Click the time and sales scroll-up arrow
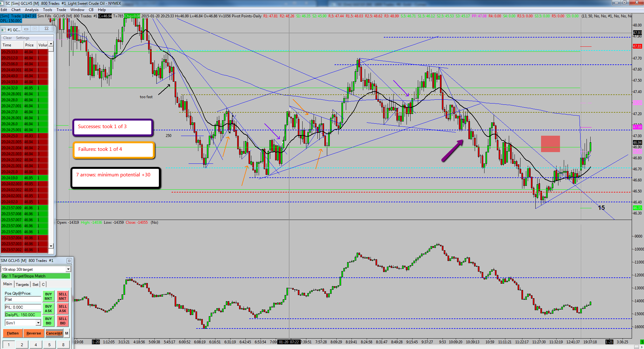The width and height of the screenshot is (644, 349). 51,44
